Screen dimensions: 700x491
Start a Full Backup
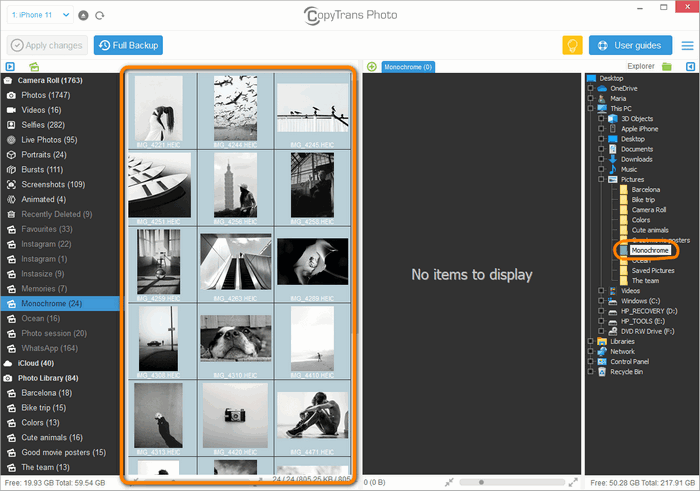click(128, 45)
